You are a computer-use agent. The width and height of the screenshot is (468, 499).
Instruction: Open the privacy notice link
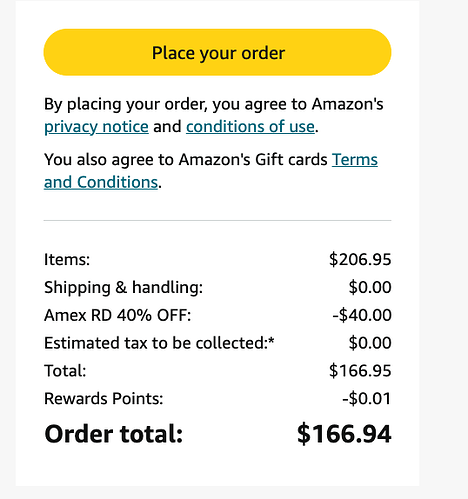click(96, 127)
